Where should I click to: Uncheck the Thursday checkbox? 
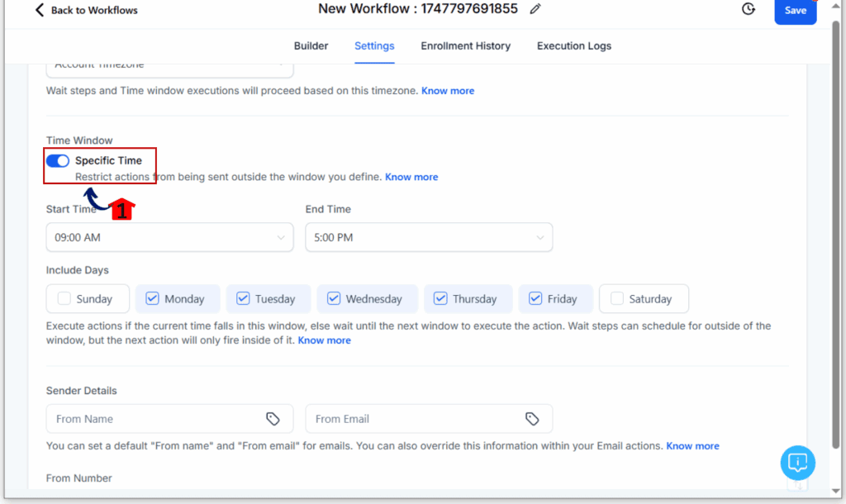pyautogui.click(x=440, y=298)
